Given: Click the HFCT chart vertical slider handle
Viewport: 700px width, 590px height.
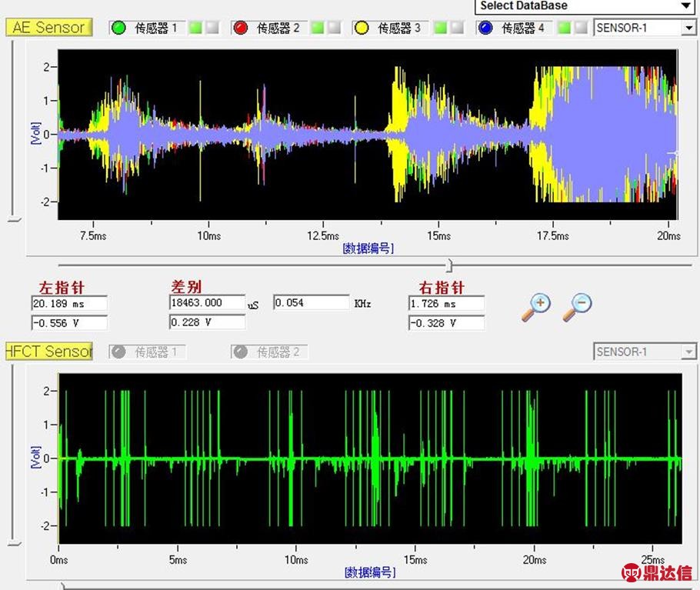Looking at the screenshot, I should point(15,544).
